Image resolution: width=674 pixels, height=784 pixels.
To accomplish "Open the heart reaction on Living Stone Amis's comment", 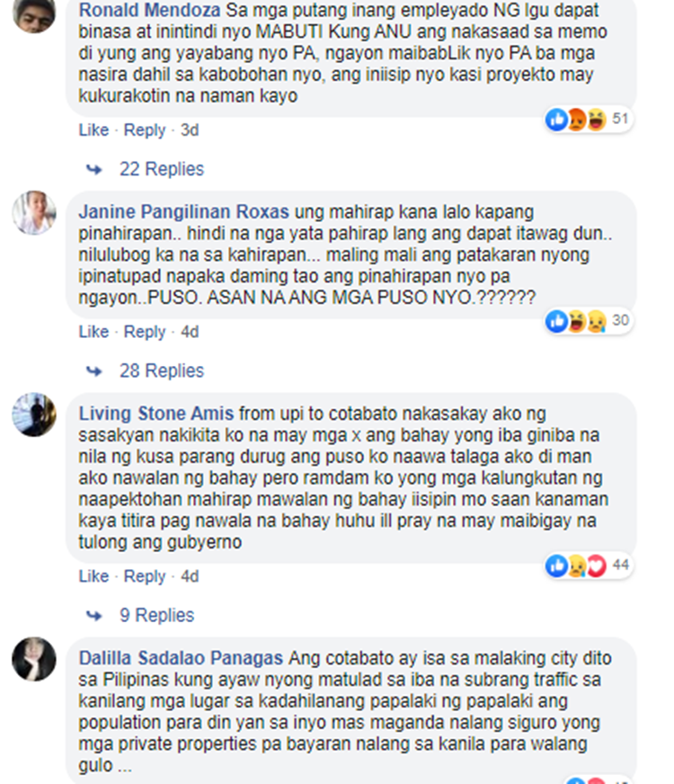I will tap(597, 566).
